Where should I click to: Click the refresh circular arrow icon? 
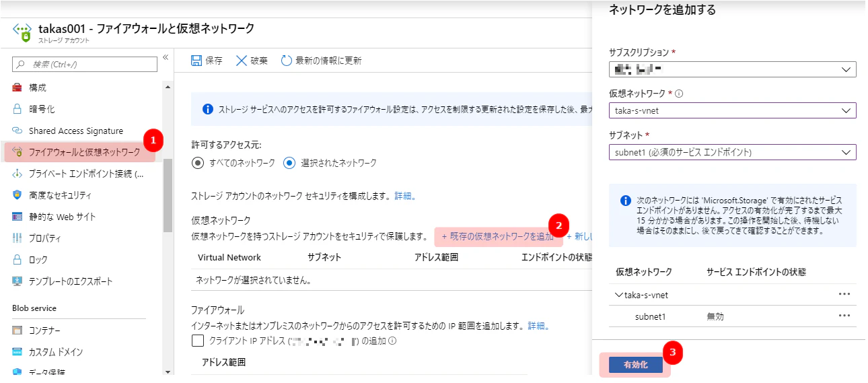[x=286, y=61]
